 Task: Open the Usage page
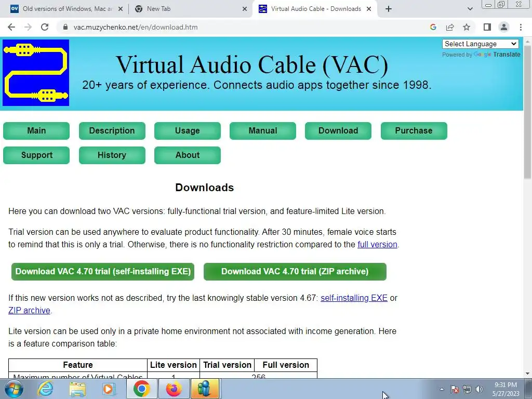(187, 130)
